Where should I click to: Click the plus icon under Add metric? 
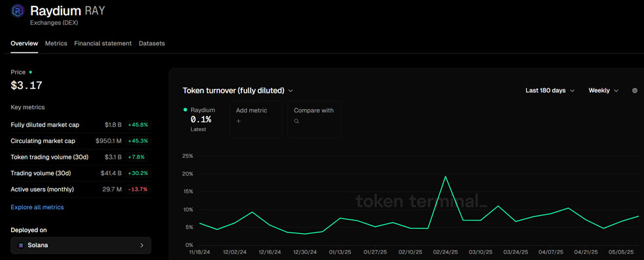[239, 122]
